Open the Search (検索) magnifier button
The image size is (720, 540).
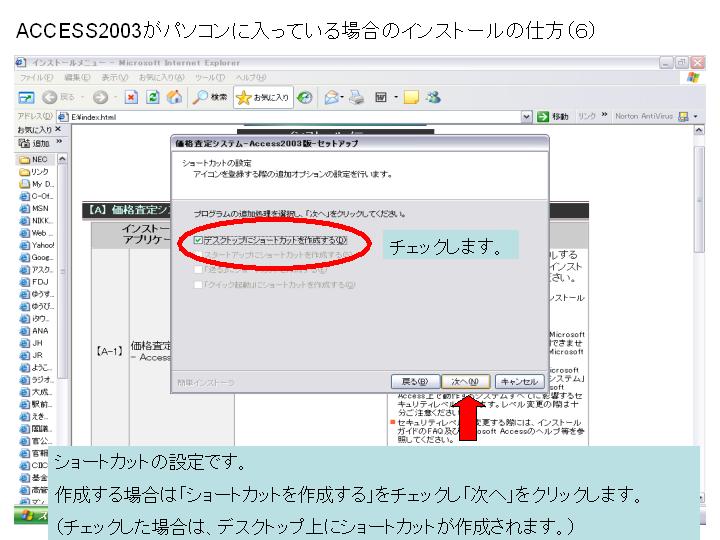click(210, 97)
